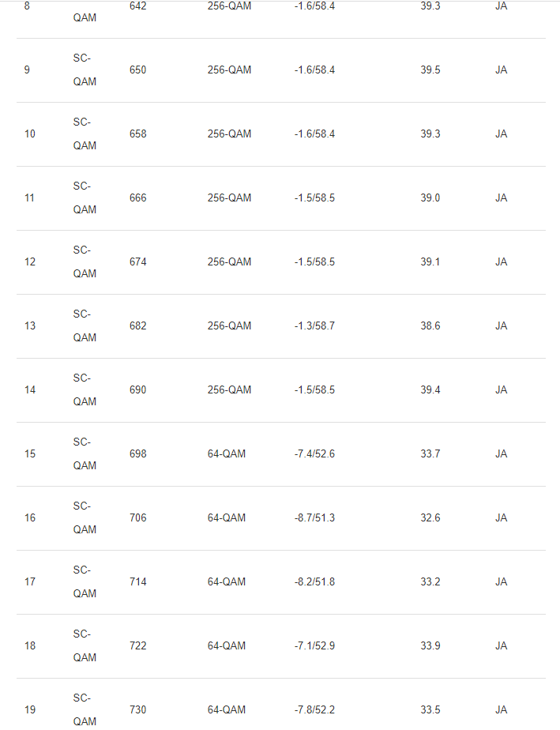Click the power level -1.3/58.7
Screen dimensions: 560x730
click(314, 326)
